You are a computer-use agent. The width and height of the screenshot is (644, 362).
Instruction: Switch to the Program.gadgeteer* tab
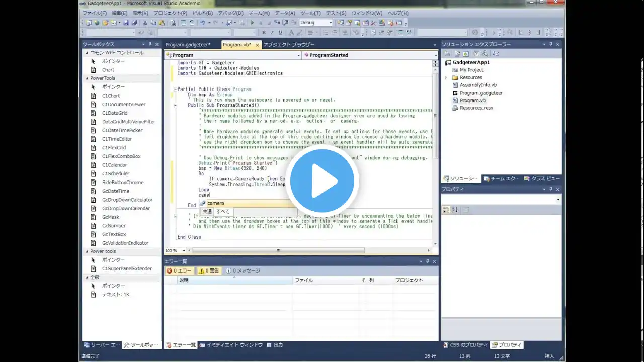[x=188, y=45]
